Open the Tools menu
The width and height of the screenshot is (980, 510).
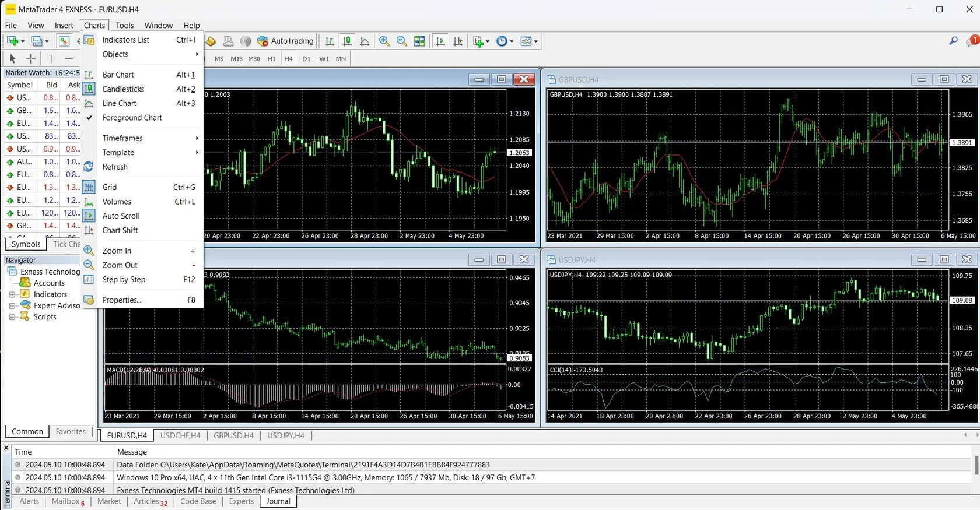124,25
